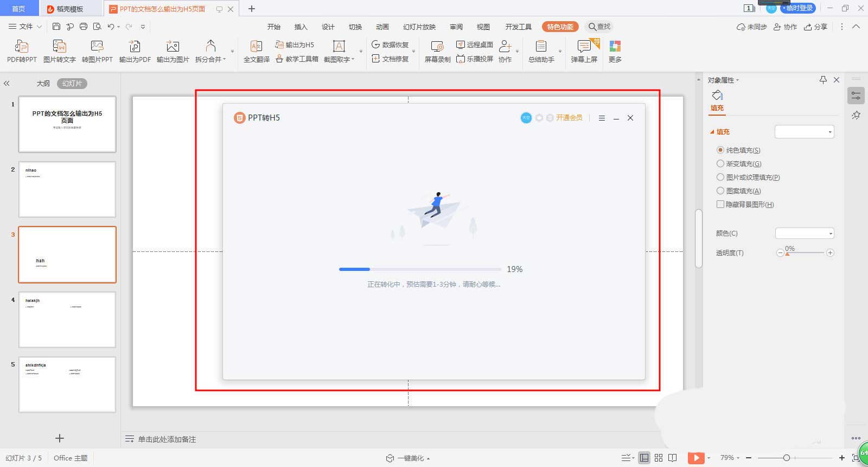Click the zoom slider handle in status bar
This screenshot has height=467, width=868.
[x=787, y=458]
